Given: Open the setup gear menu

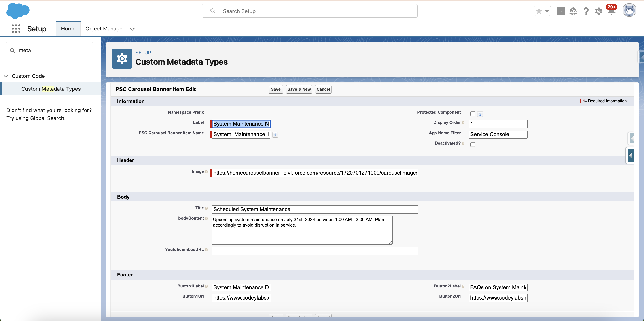Looking at the screenshot, I should (599, 11).
